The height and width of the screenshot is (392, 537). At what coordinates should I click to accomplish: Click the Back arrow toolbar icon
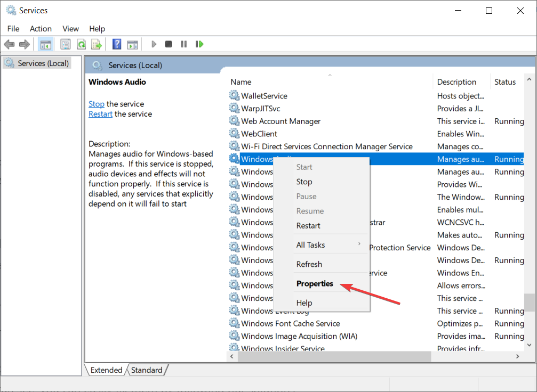pos(9,44)
